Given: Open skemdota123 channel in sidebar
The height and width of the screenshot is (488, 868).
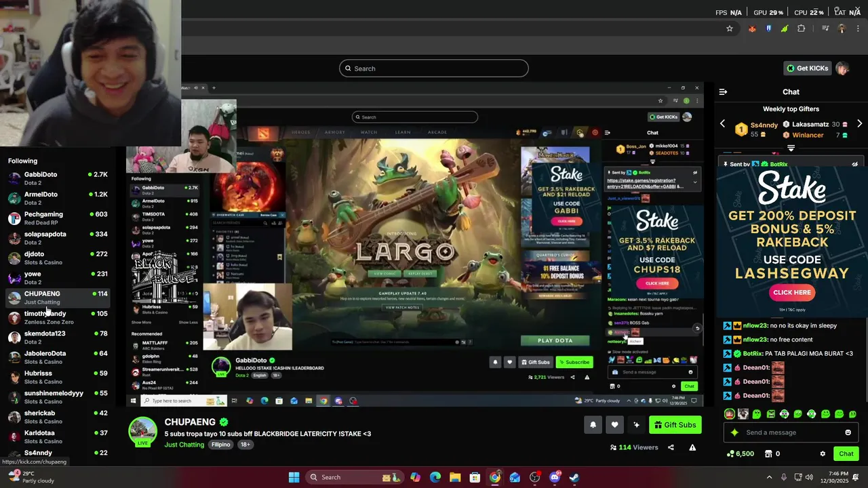Looking at the screenshot, I should click(57, 338).
